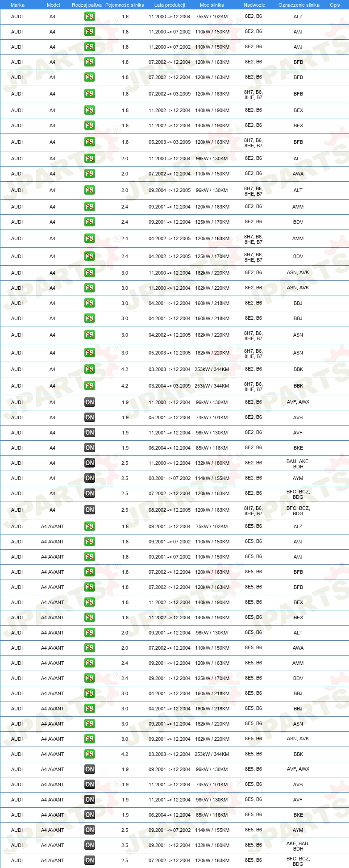Select the petrol icon in the A4 ALT 09.2004 row
349x868 pixels.
90,190
